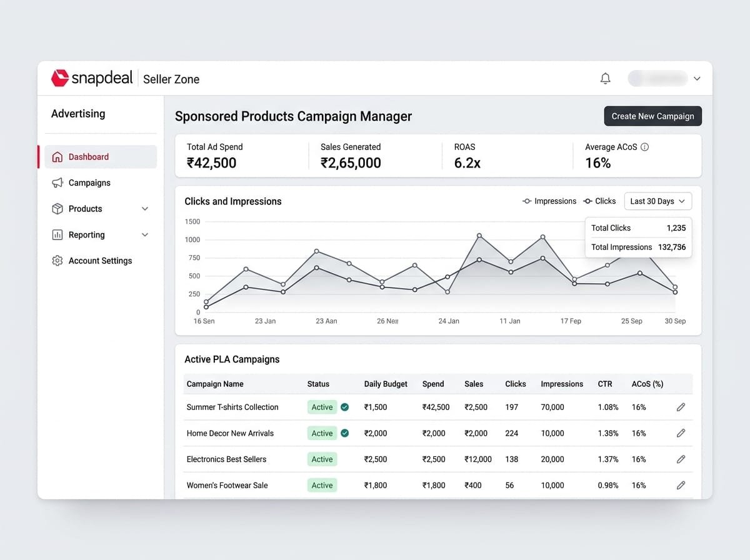This screenshot has height=560, width=750.
Task: Expand the Reporting submenu chevron
Action: [x=145, y=235]
